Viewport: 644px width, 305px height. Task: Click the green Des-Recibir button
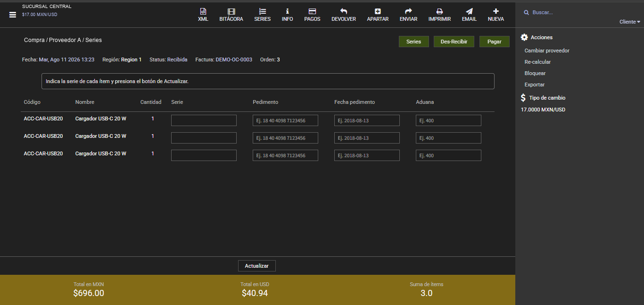[454, 42]
